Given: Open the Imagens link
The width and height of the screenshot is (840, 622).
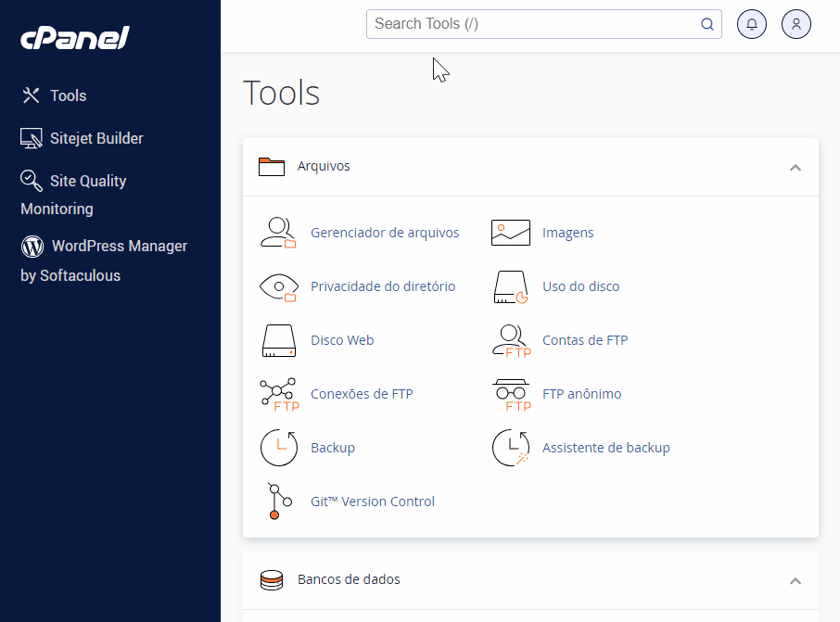Looking at the screenshot, I should pos(567,233).
